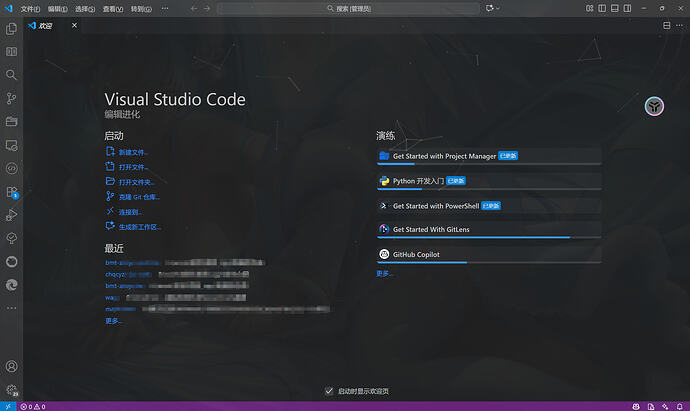Open the Copilot chat icon beside search
690x411 pixels.
coord(489,8)
